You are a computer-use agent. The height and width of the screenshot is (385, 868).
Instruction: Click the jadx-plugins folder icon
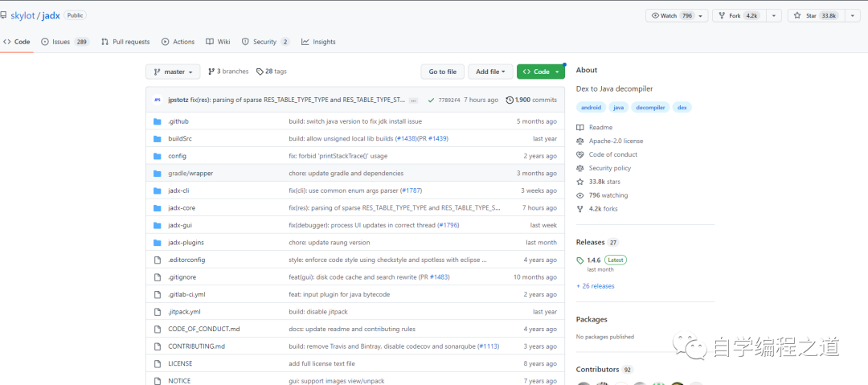tap(158, 243)
